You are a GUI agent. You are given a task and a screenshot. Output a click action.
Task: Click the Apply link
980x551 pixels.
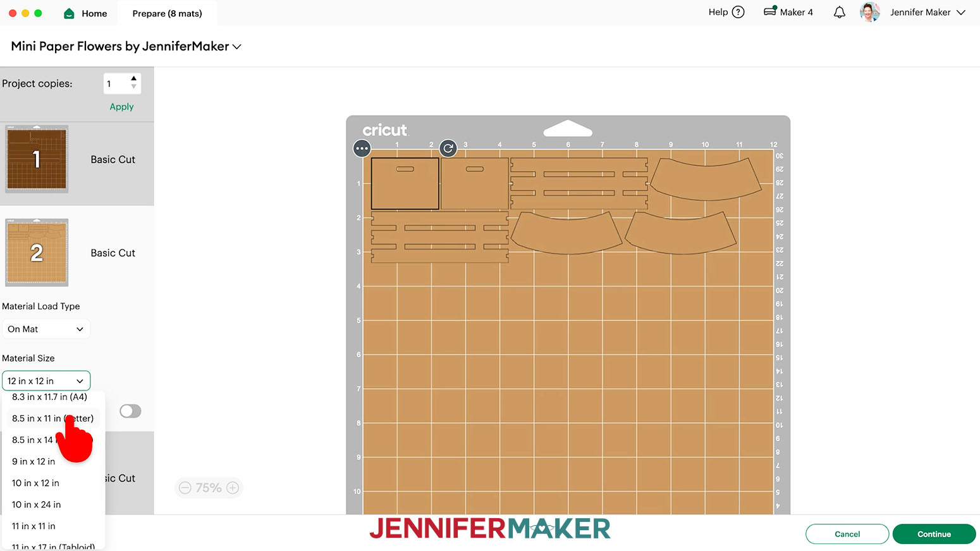tap(121, 107)
